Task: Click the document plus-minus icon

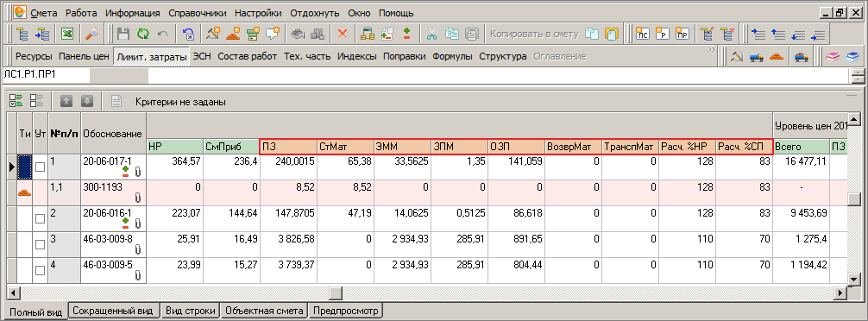Action: (x=387, y=35)
